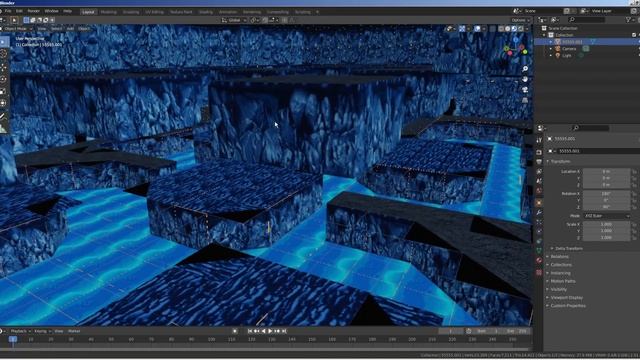Toggle the Collection exclude checkbox in outliner

tap(634, 35)
